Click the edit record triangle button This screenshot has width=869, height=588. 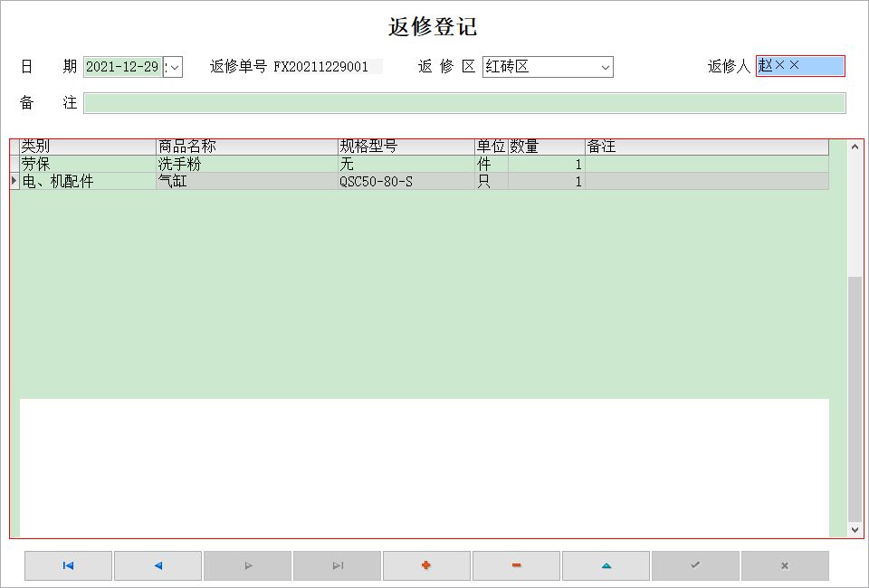pos(606,565)
